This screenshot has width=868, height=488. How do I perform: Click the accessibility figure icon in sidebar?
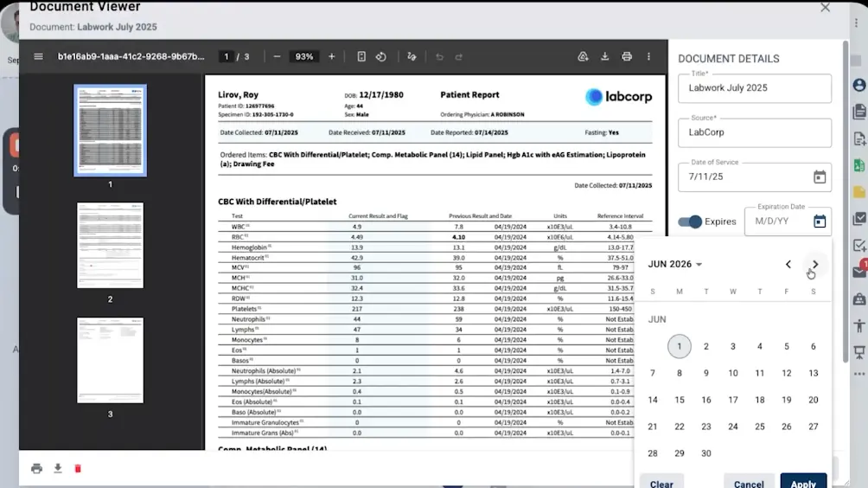tap(859, 325)
